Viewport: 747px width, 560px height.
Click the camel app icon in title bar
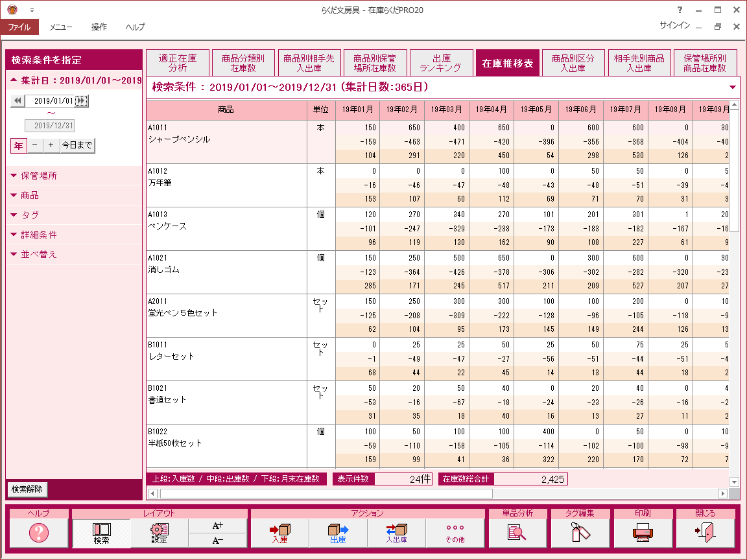[12, 10]
